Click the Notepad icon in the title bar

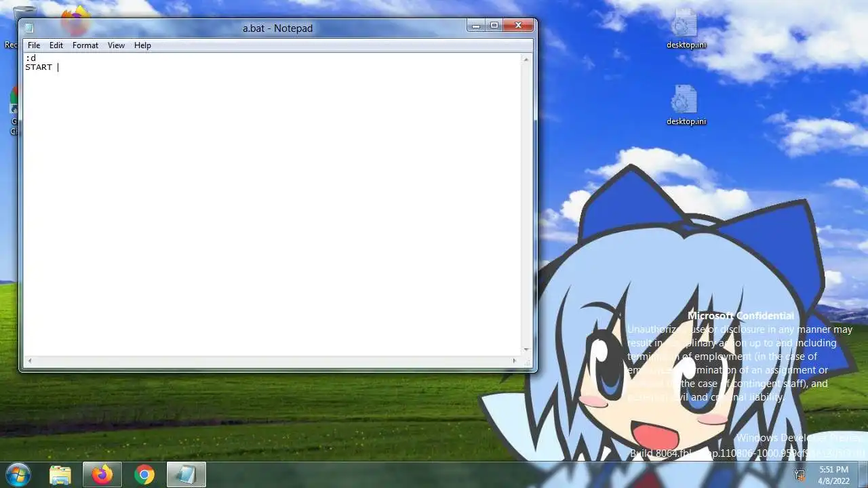pyautogui.click(x=29, y=28)
